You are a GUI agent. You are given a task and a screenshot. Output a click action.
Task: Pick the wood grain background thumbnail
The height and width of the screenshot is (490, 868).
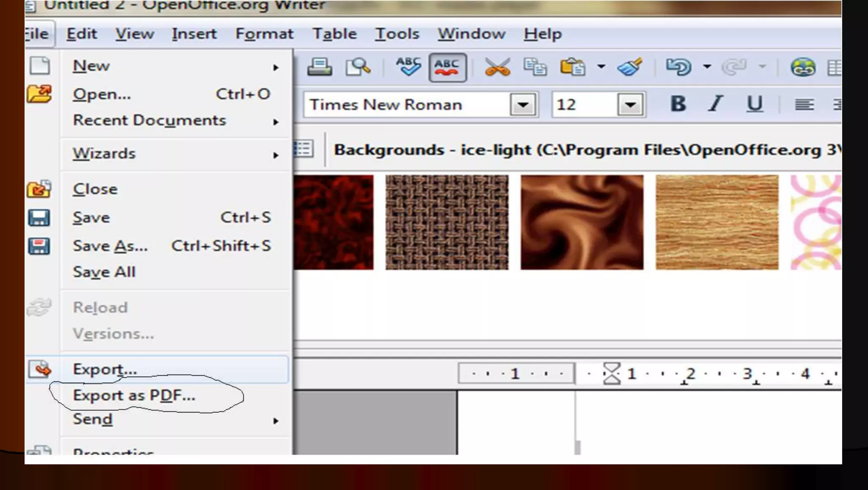(x=717, y=222)
